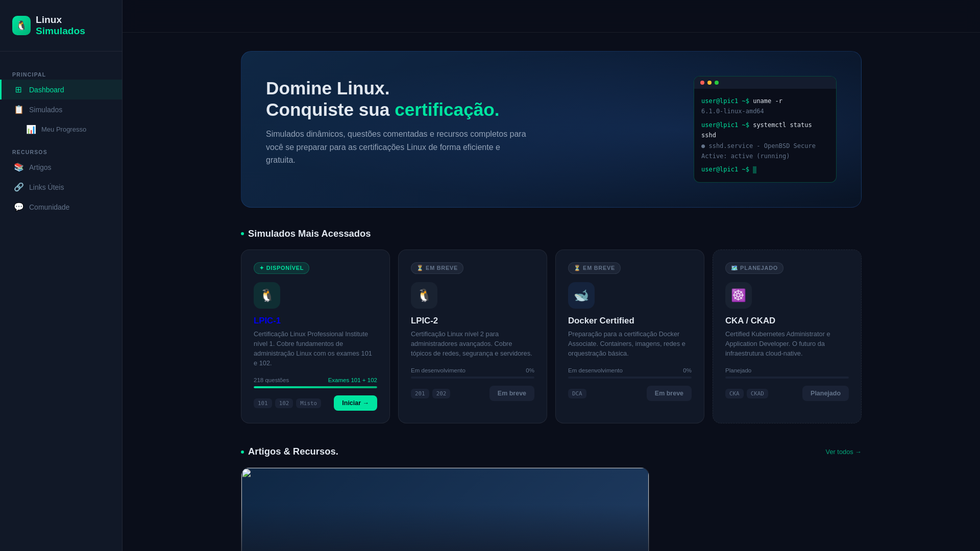The width and height of the screenshot is (980, 551).
Task: Click the LPIC-2 Em breve button
Action: pyautogui.click(x=512, y=393)
